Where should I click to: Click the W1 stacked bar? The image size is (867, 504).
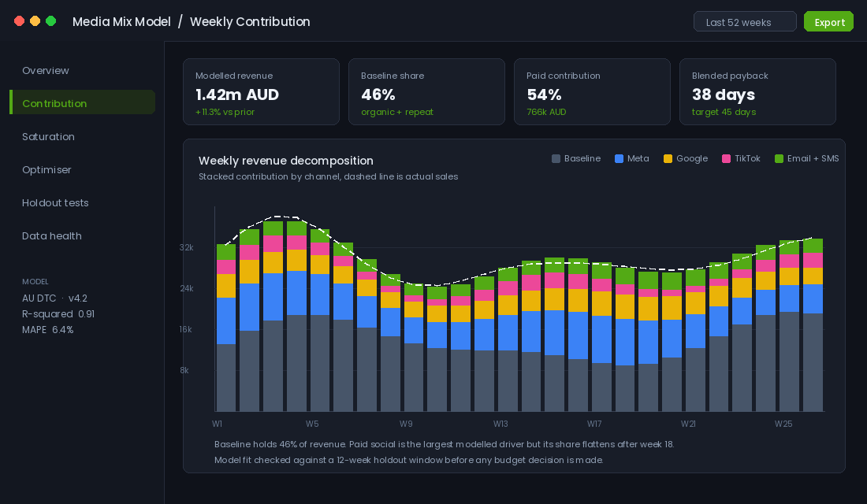click(226, 328)
